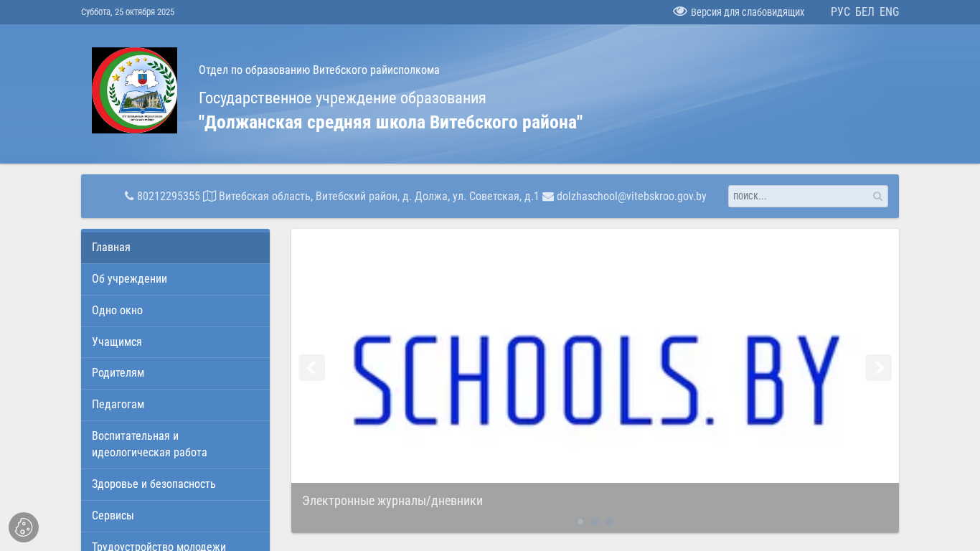Viewport: 980px width, 551px height.
Task: Switch language to ENG
Action: (889, 12)
